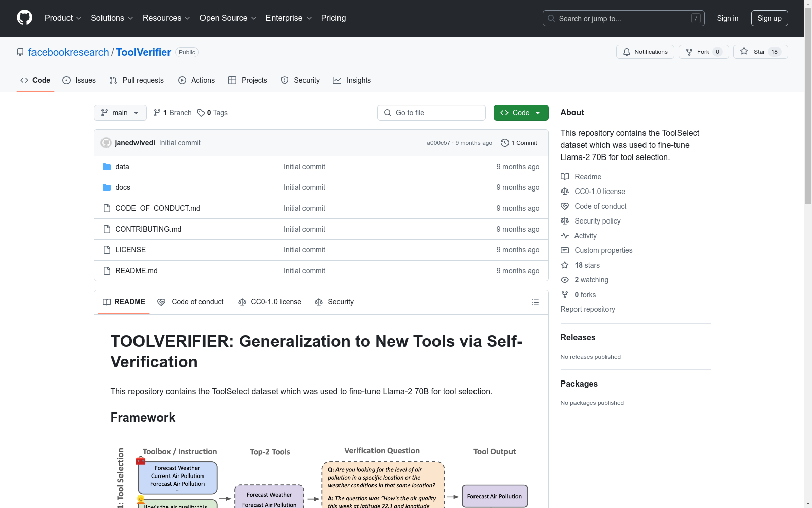This screenshot has width=812, height=508.
Task: Switch to the Actions tab
Action: pos(196,80)
